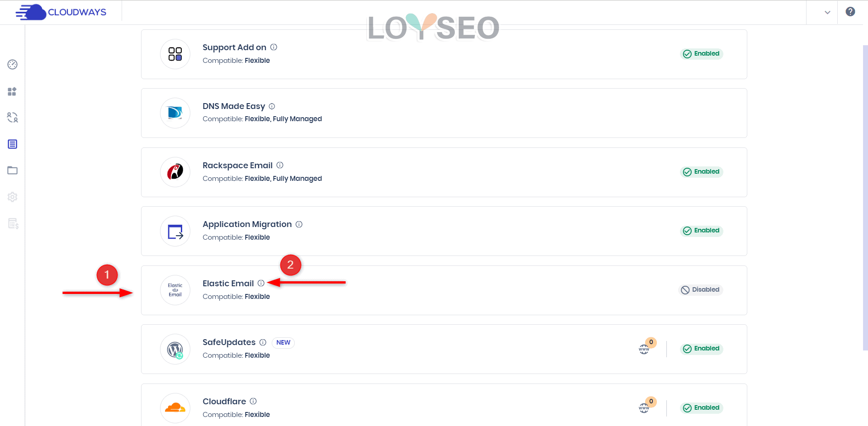Click Enabled status for SafeUpdates
The width and height of the screenshot is (868, 426).
coord(701,349)
